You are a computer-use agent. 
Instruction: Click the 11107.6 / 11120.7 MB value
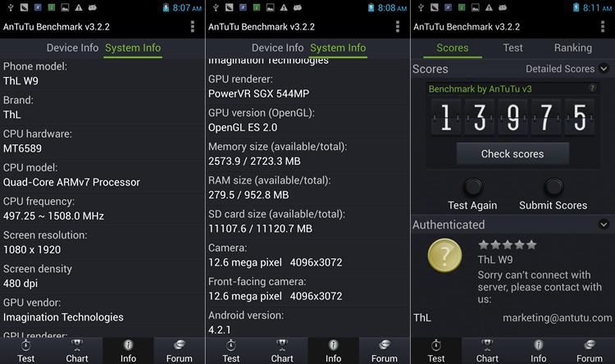(x=261, y=229)
